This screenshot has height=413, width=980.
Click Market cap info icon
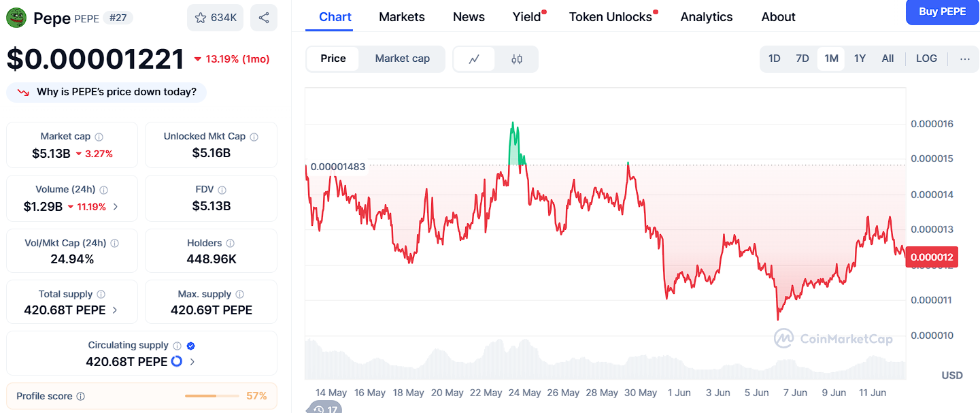click(99, 137)
